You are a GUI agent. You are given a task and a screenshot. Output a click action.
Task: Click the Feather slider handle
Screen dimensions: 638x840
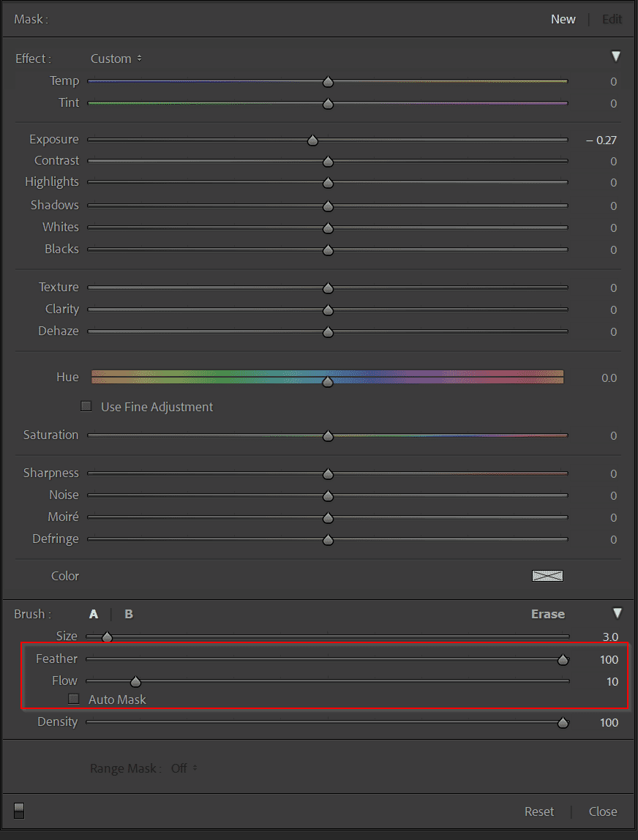tap(563, 659)
